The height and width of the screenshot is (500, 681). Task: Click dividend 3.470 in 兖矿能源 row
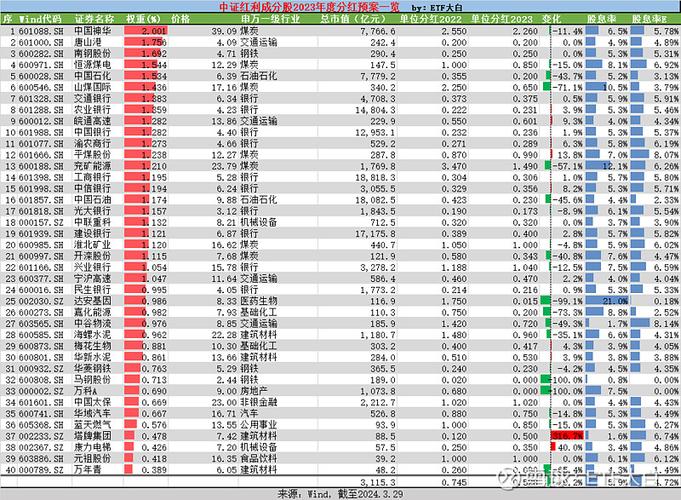click(x=454, y=166)
